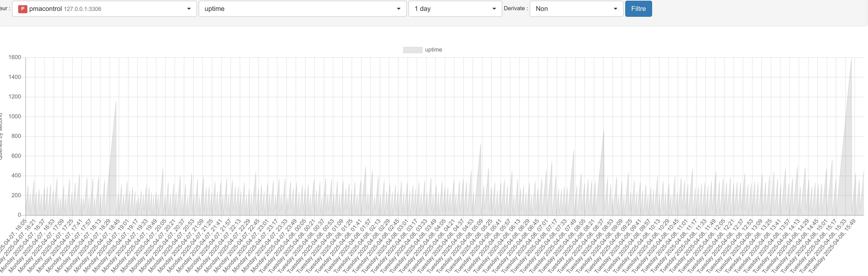868x276 pixels.
Task: Click the uptime dropdown caret arrow
Action: [399, 9]
